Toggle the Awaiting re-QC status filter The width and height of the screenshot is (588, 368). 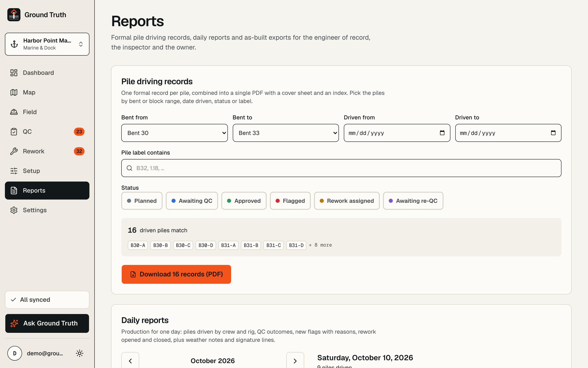(413, 201)
